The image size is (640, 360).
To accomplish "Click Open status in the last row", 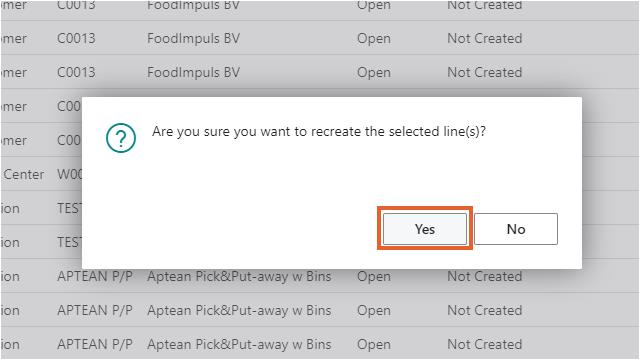I will click(x=374, y=344).
